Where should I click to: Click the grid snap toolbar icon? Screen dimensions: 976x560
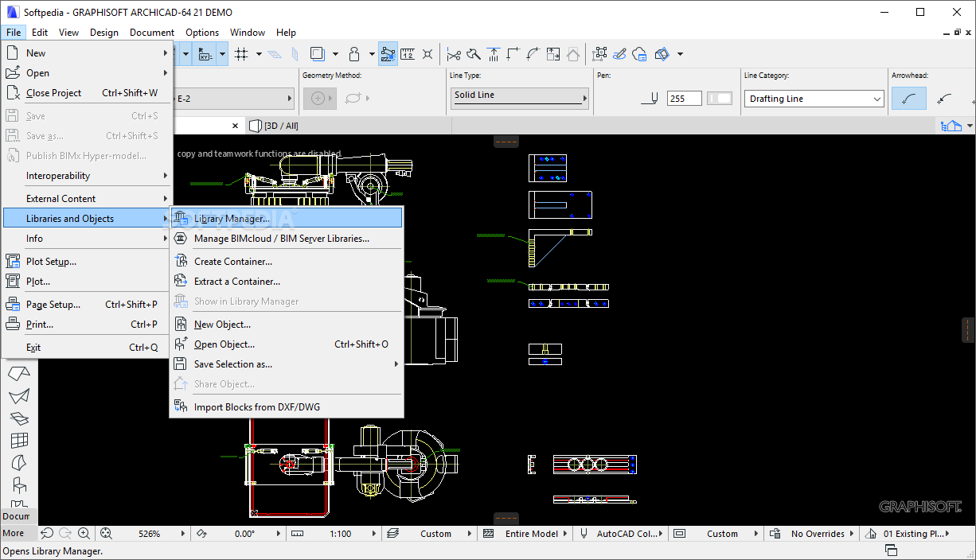pos(241,54)
